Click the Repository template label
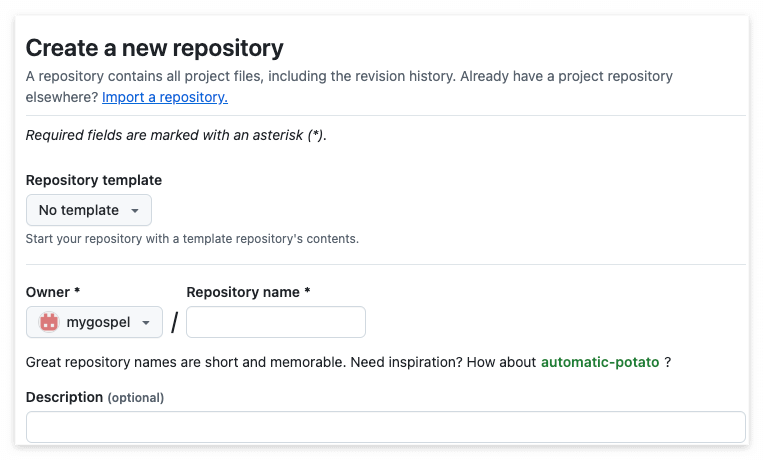The height and width of the screenshot is (460, 764). click(x=94, y=180)
